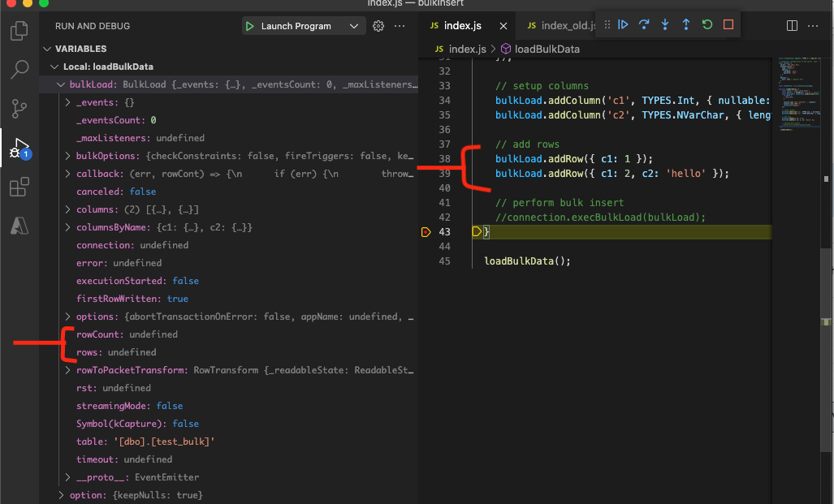Collapse the bulkLoad variable
834x504 pixels.
[x=60, y=84]
